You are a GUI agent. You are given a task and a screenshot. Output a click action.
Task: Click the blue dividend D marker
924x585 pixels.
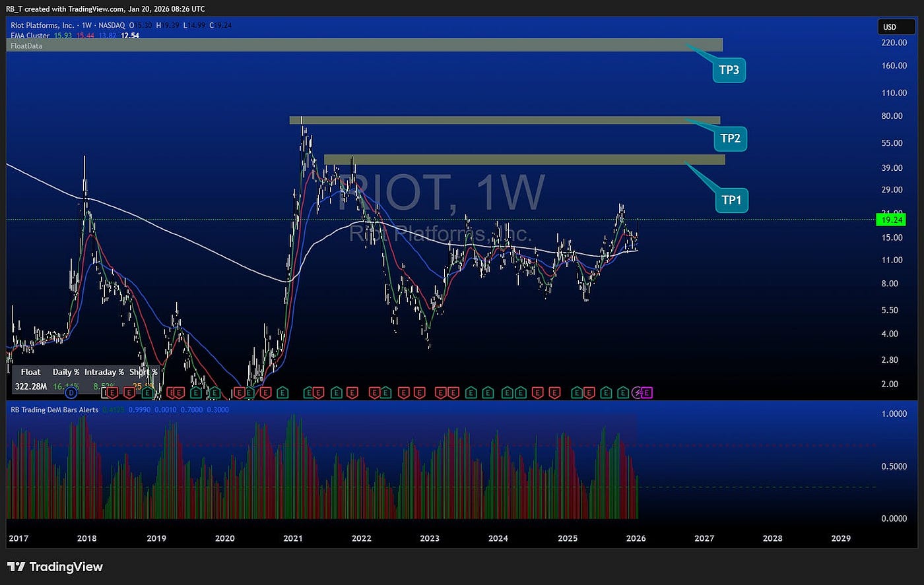point(71,393)
